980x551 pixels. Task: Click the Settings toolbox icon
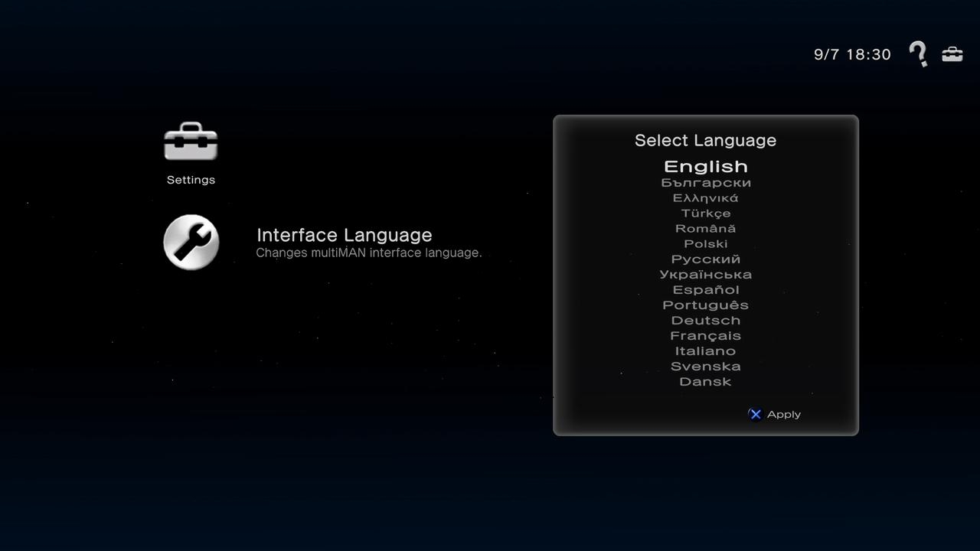pyautogui.click(x=191, y=142)
